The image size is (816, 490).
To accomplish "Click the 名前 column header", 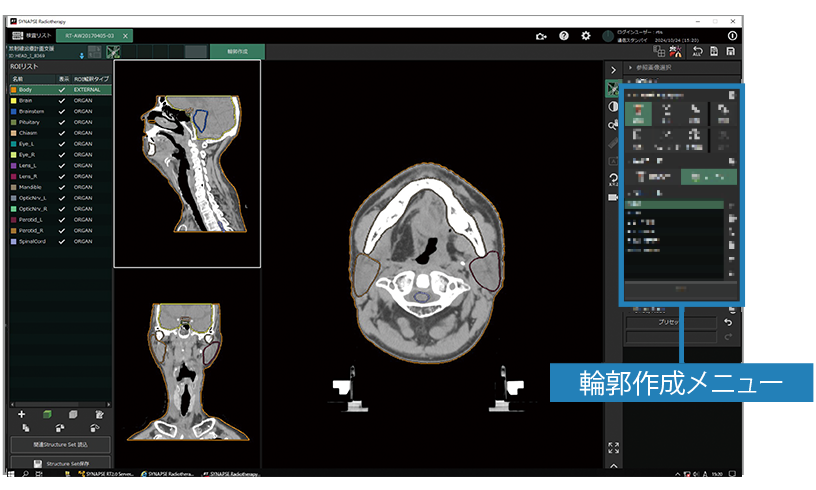I will [x=32, y=79].
